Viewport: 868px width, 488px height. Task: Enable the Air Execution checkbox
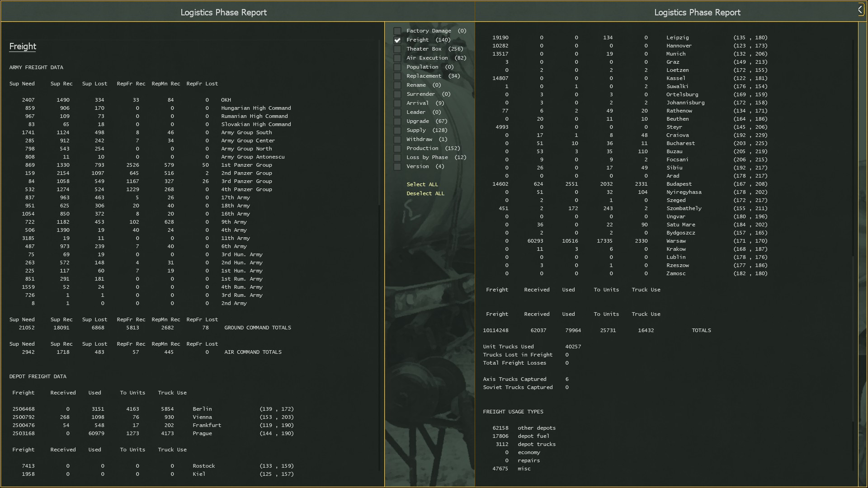(x=397, y=58)
